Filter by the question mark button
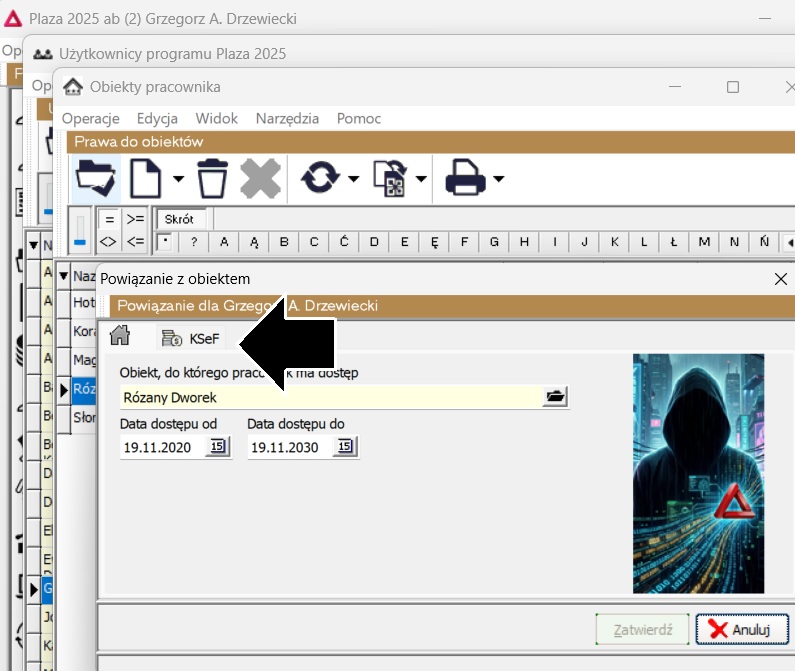Image resolution: width=795 pixels, height=671 pixels. pos(194,242)
